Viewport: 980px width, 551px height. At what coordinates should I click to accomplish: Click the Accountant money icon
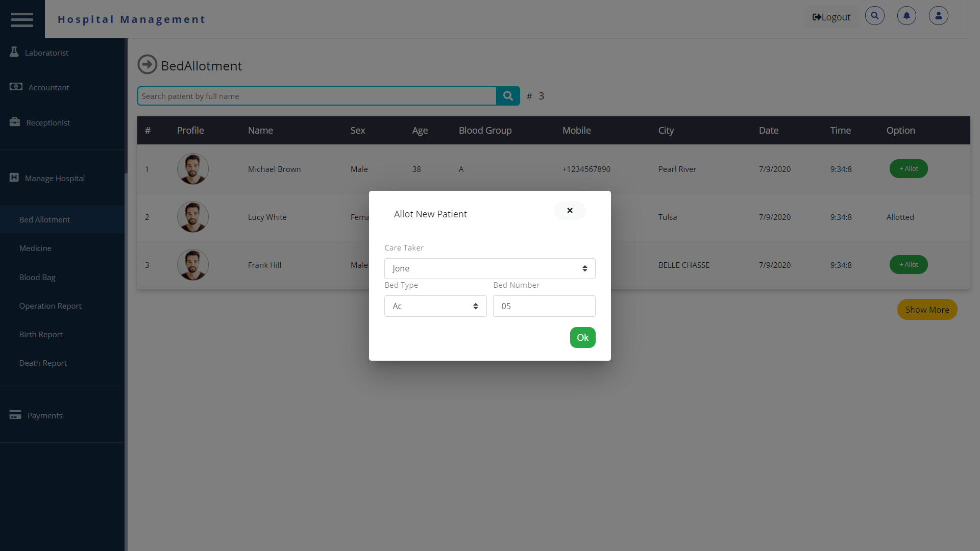[x=16, y=87]
